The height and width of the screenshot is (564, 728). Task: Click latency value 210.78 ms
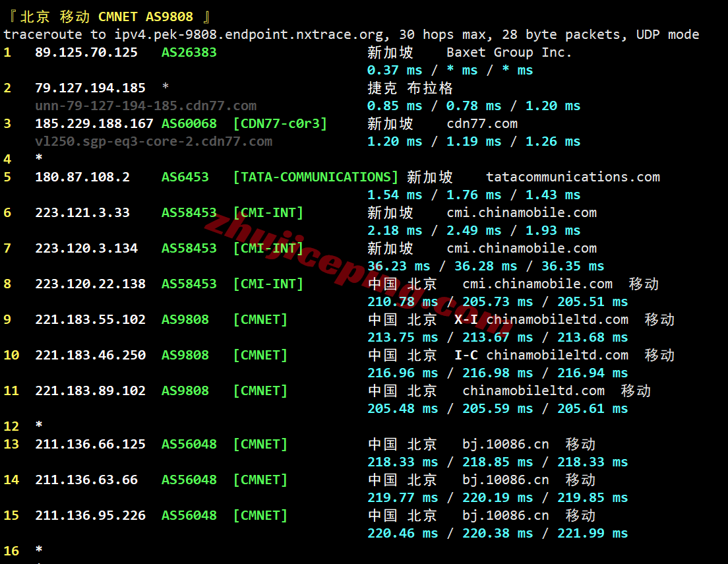[402, 301]
